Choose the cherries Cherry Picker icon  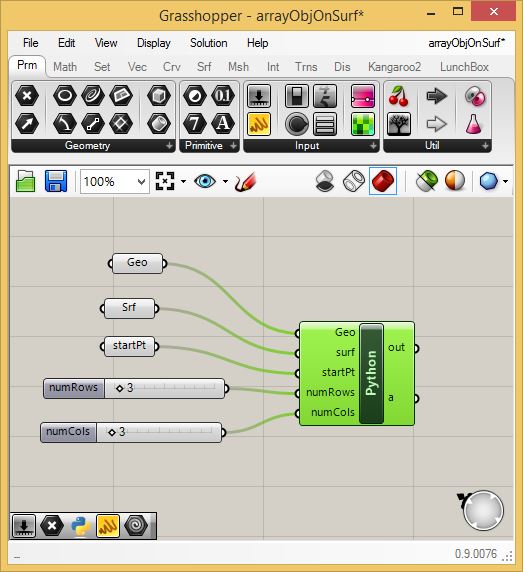pyautogui.click(x=399, y=96)
